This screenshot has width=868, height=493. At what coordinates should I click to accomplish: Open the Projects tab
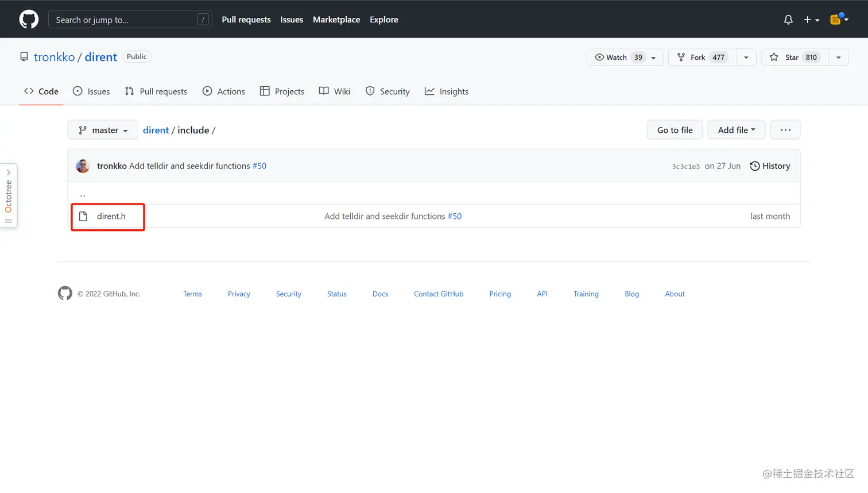(282, 91)
